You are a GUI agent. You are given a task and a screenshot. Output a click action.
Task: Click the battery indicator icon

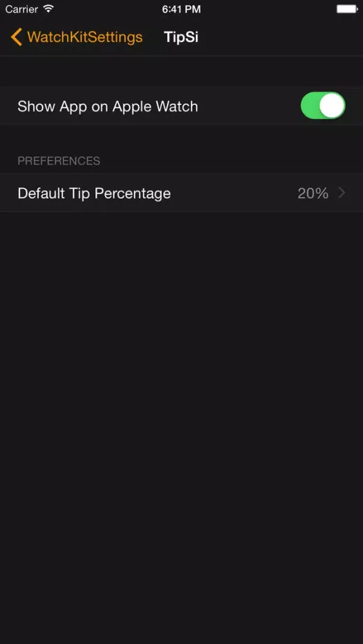click(347, 8)
